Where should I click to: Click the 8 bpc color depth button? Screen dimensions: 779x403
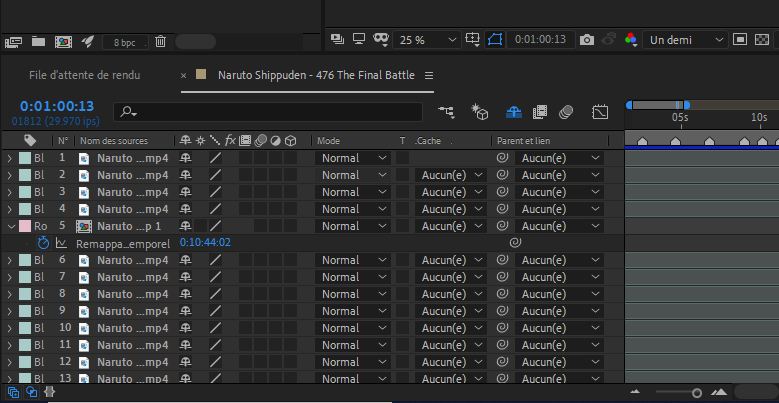point(125,42)
